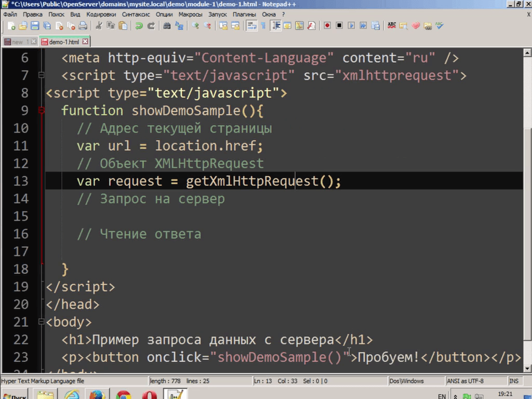Open the ? help menu
This screenshot has width=532, height=399.
click(283, 15)
